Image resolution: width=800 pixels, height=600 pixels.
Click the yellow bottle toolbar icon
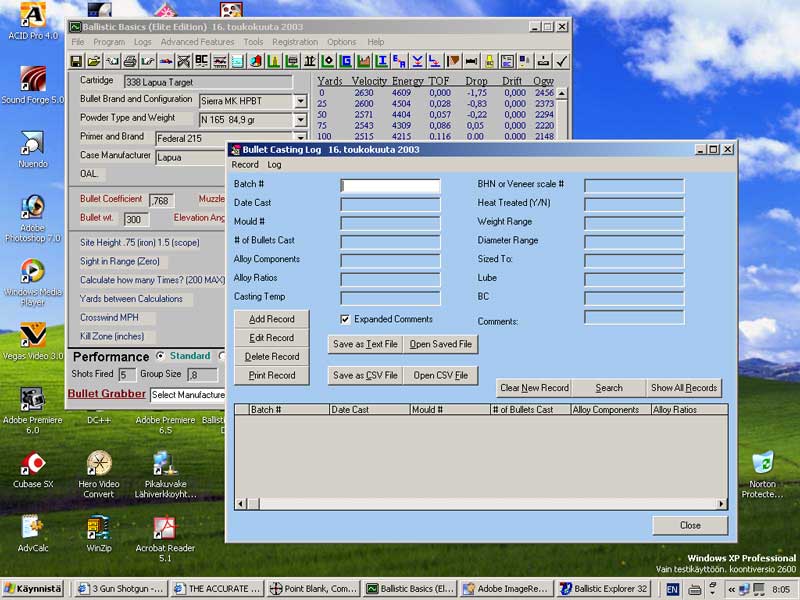[489, 62]
